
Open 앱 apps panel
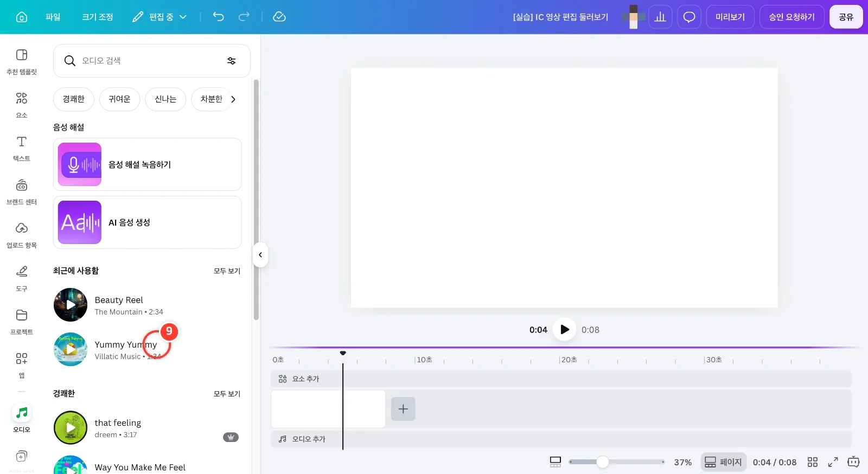pyautogui.click(x=22, y=365)
